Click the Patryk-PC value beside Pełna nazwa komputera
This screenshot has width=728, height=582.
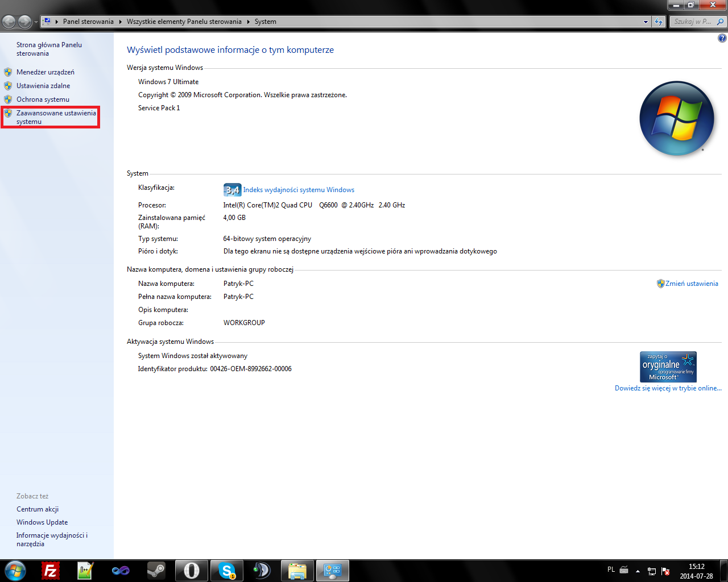click(238, 297)
